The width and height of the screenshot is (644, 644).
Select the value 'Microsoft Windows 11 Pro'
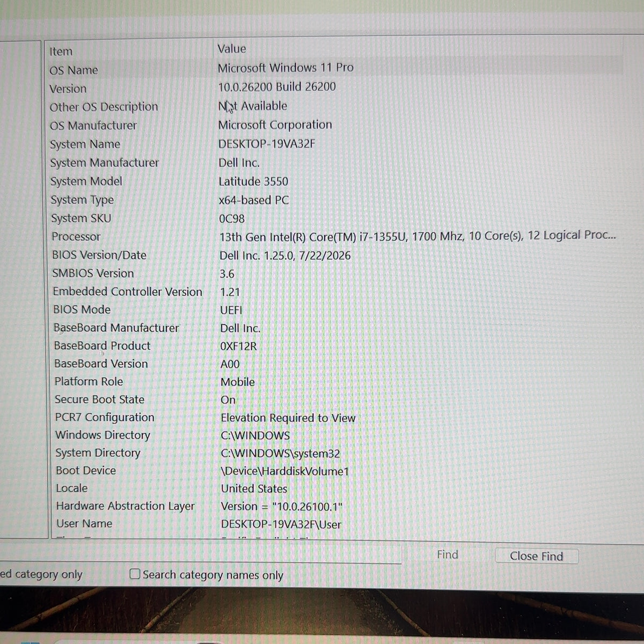(x=286, y=68)
